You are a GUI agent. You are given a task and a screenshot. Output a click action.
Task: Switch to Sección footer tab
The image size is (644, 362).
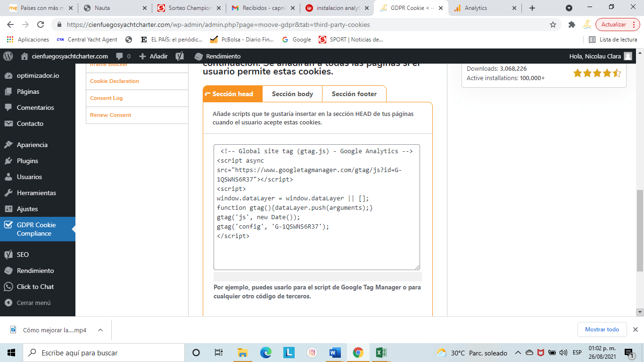click(354, 94)
